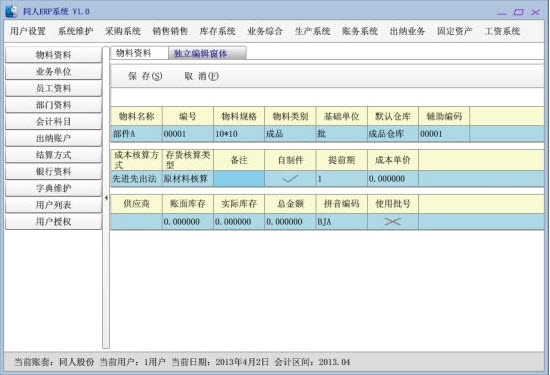Open the 账务系统 menu
550x375 pixels.
[360, 31]
